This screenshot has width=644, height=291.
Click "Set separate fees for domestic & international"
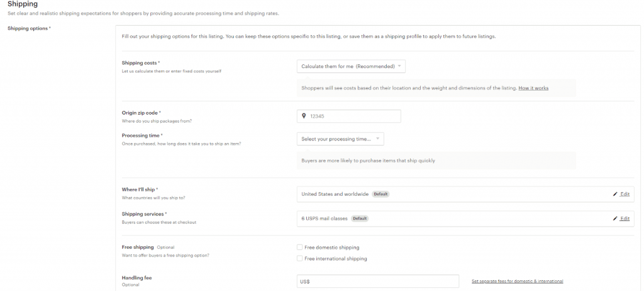click(x=517, y=281)
